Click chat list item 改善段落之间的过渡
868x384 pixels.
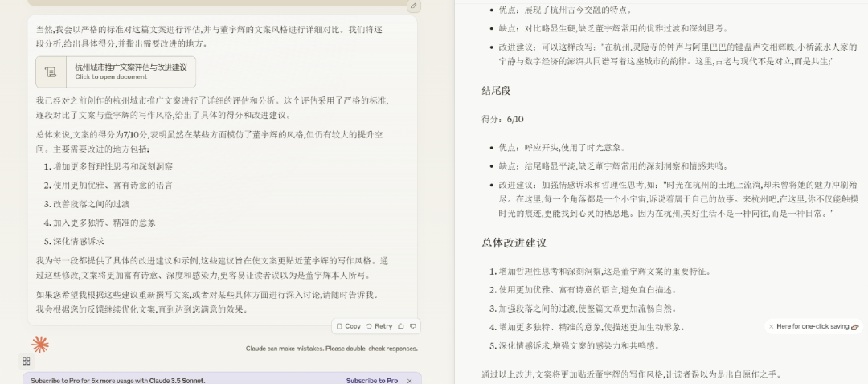click(92, 204)
